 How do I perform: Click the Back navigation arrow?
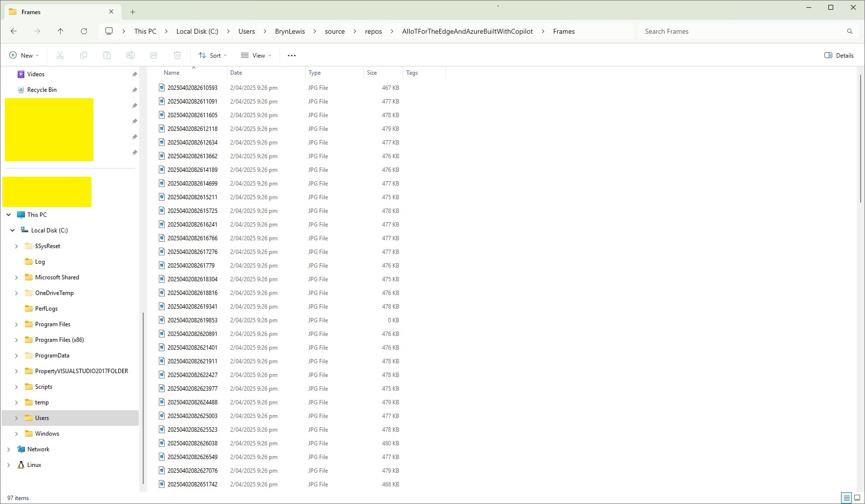14,31
